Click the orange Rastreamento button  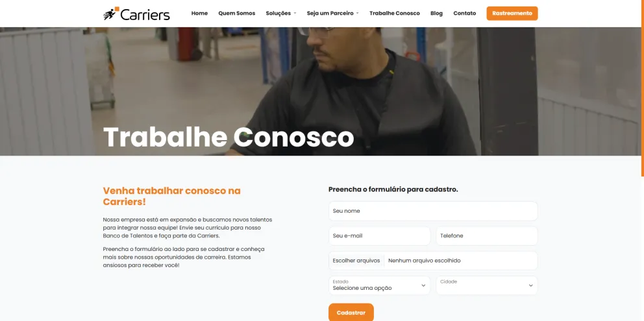512,13
